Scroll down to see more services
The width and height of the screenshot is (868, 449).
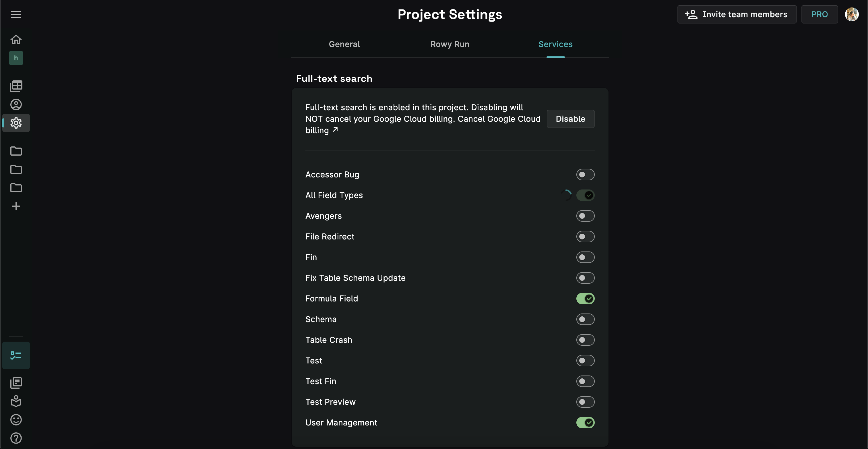(450, 401)
